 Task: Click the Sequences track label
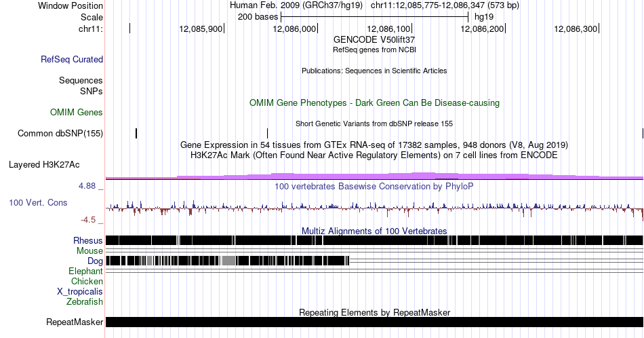click(81, 80)
